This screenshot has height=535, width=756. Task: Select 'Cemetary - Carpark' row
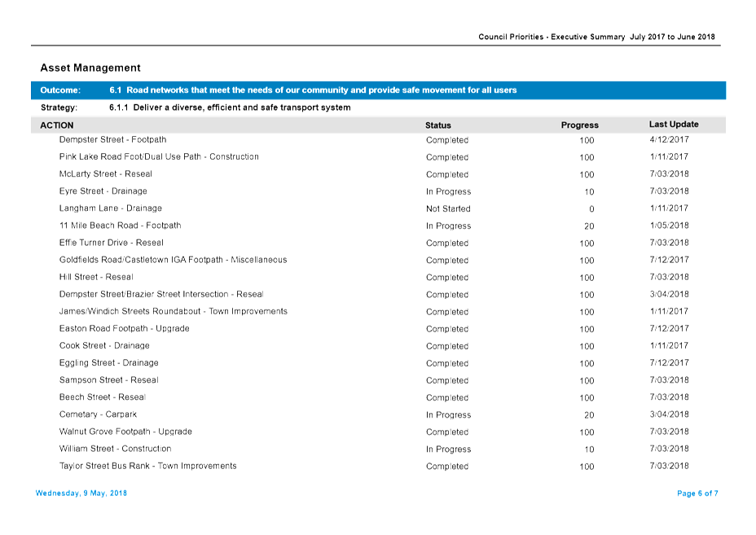tap(98, 414)
